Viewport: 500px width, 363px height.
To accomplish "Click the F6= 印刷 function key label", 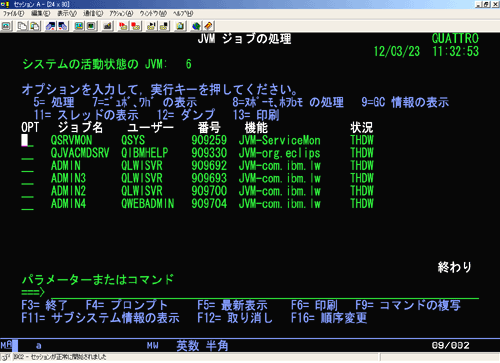I will (314, 305).
